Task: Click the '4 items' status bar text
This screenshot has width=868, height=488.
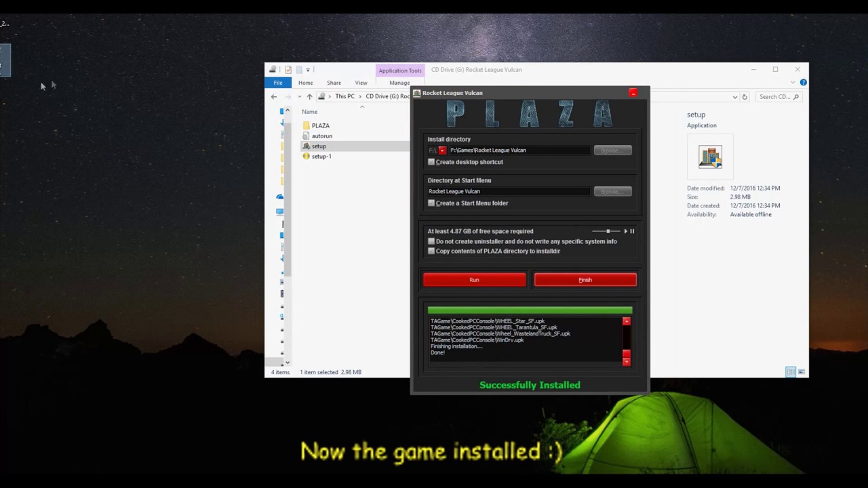Action: click(x=281, y=372)
